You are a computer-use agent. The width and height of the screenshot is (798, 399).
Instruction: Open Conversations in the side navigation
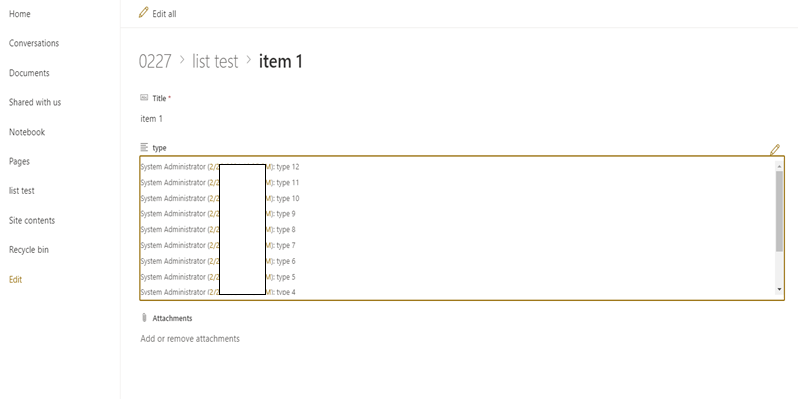click(34, 43)
